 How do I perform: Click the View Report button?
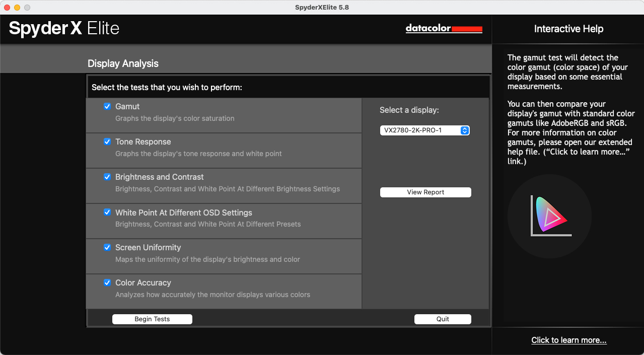coord(425,192)
